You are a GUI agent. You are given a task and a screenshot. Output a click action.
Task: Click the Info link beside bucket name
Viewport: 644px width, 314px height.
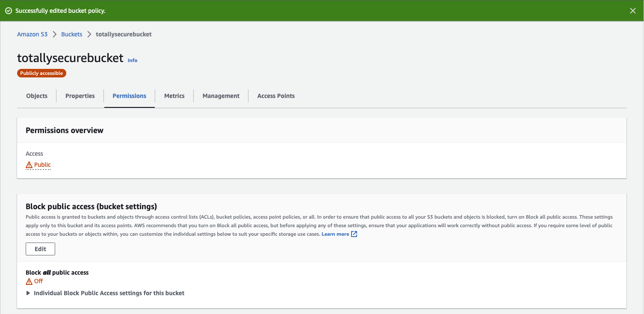click(x=133, y=60)
